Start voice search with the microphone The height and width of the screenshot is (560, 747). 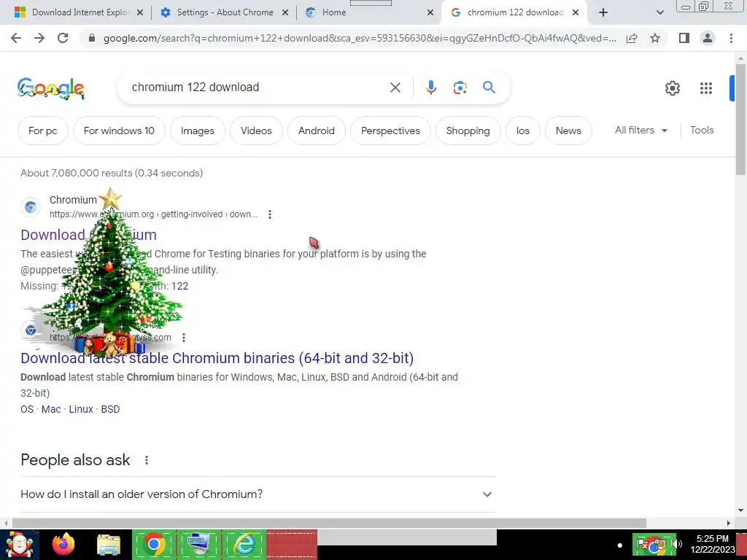[x=430, y=87]
